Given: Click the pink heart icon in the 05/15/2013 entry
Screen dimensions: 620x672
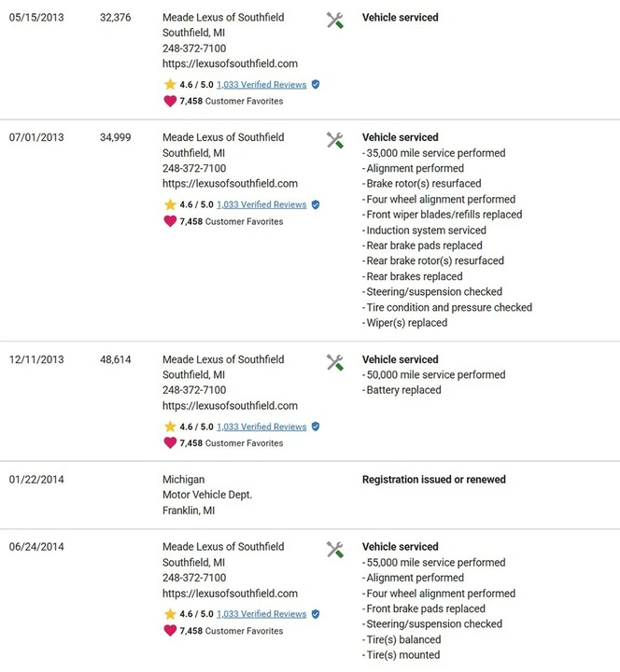Looking at the screenshot, I should [x=170, y=101].
